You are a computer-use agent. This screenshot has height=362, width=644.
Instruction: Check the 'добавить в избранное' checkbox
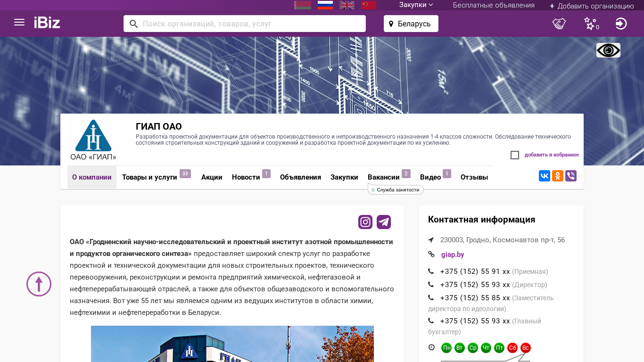(x=515, y=155)
